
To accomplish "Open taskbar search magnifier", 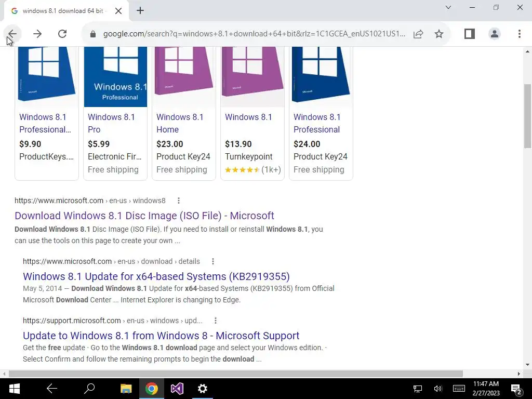I will pyautogui.click(x=89, y=389).
